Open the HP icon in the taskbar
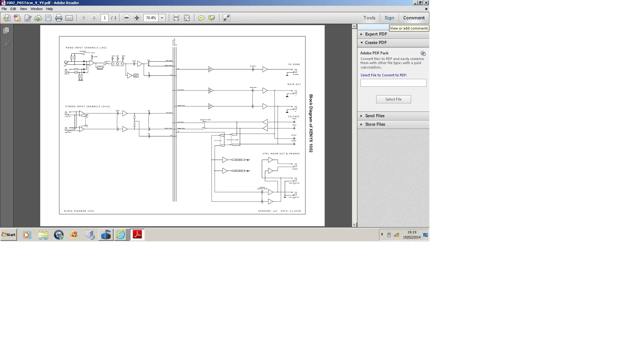 [59, 235]
